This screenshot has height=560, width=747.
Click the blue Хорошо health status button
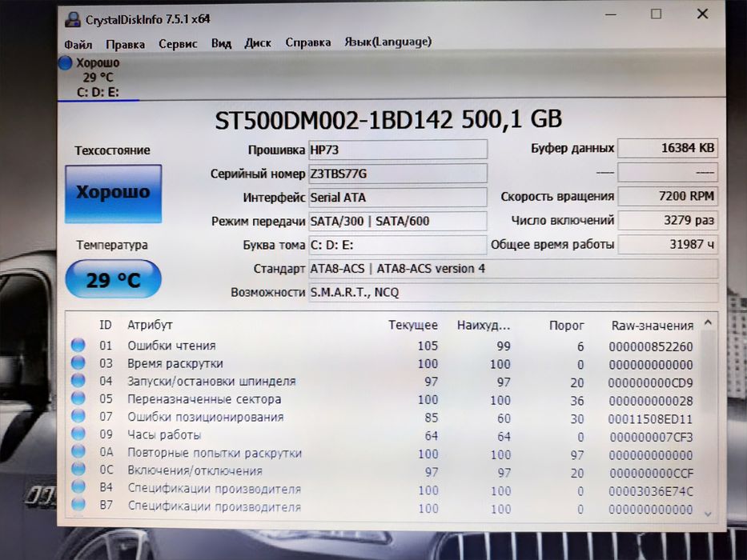tap(114, 194)
